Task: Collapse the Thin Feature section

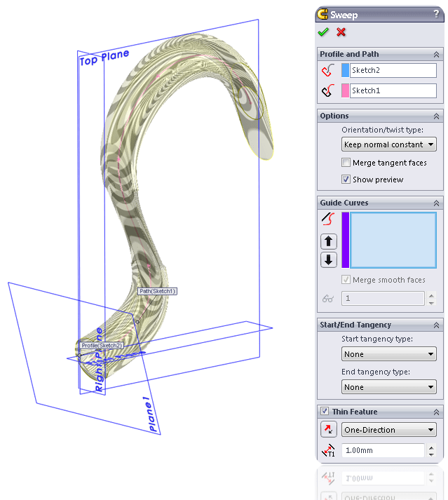Action: pos(436,412)
